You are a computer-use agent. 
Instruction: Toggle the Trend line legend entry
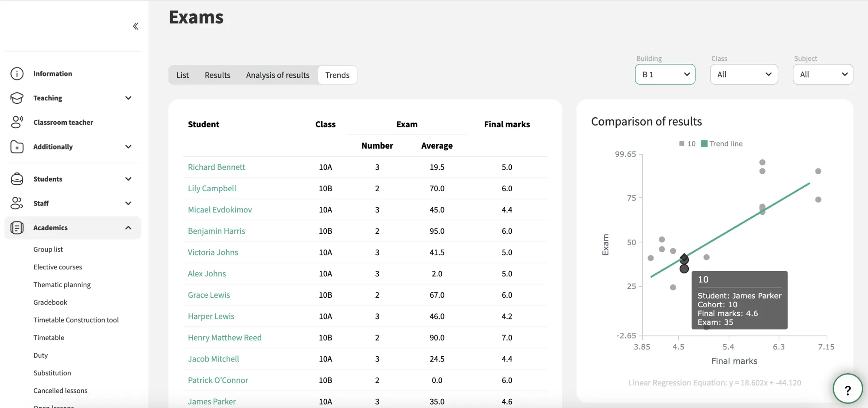722,144
